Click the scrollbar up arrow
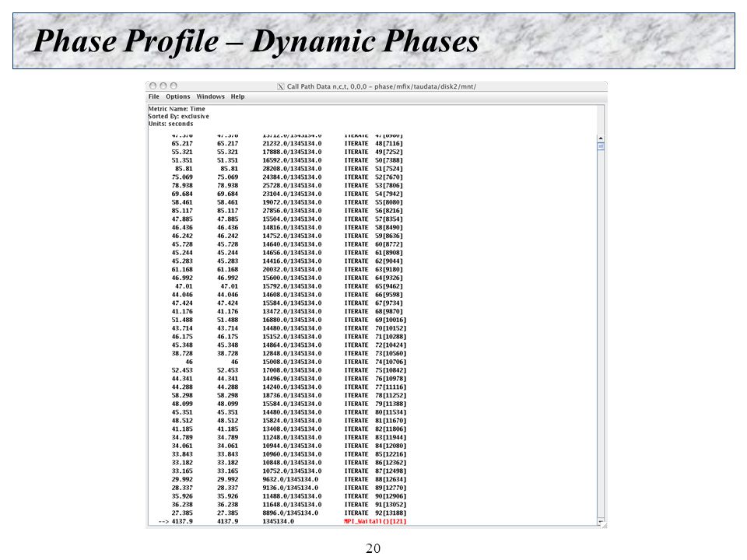The height and width of the screenshot is (560, 747). pyautogui.click(x=601, y=138)
